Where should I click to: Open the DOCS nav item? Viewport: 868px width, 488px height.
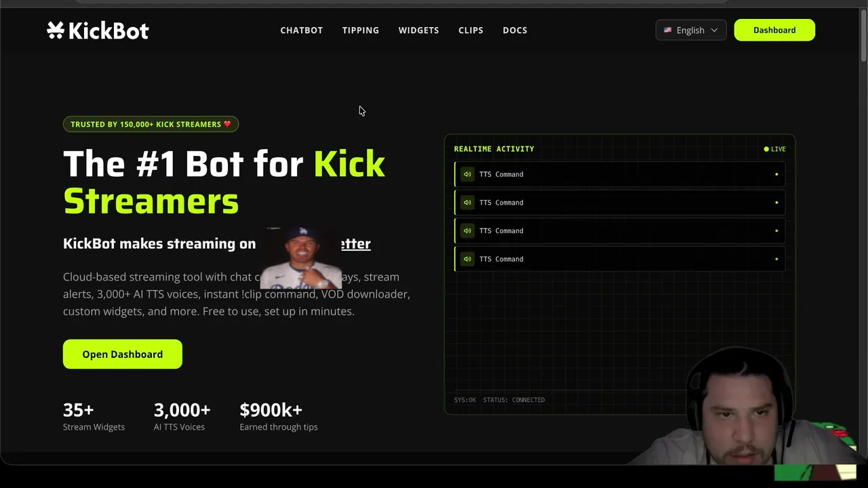pos(515,30)
